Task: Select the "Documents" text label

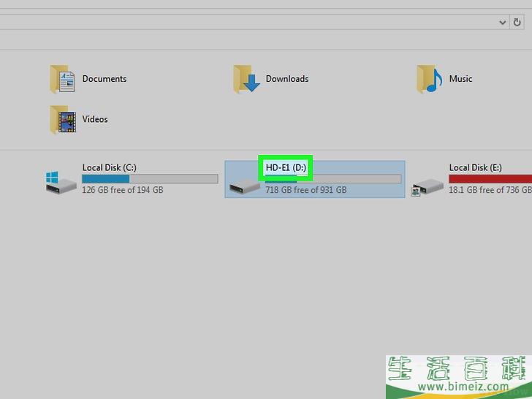Action: pos(104,79)
